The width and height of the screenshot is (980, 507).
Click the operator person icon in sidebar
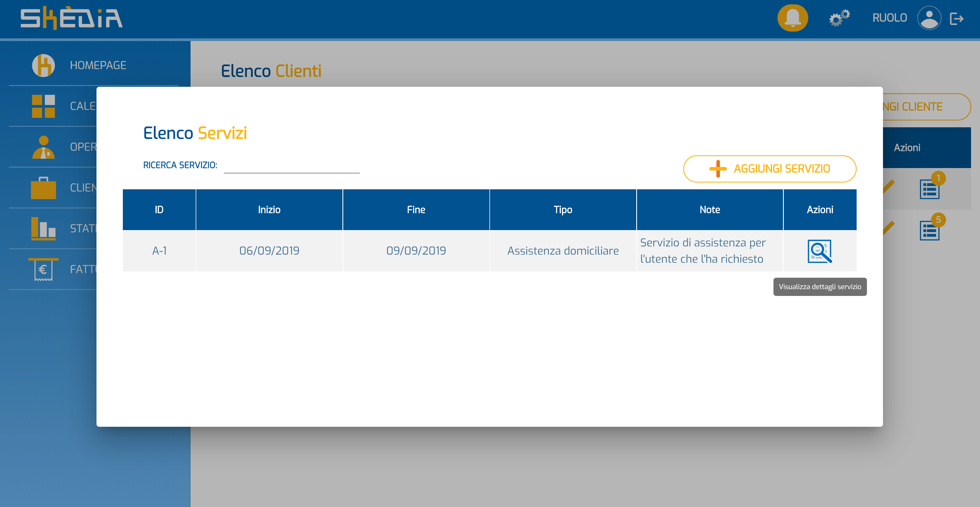pos(43,147)
